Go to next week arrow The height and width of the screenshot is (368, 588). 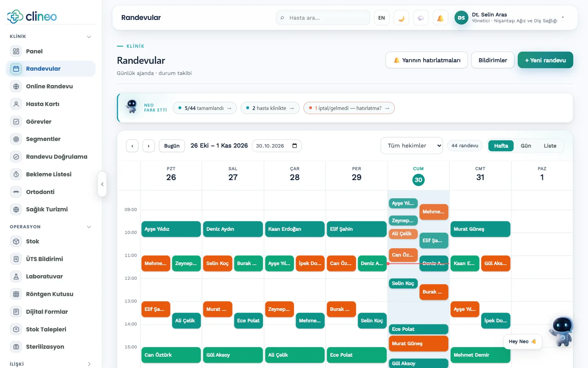tap(148, 146)
